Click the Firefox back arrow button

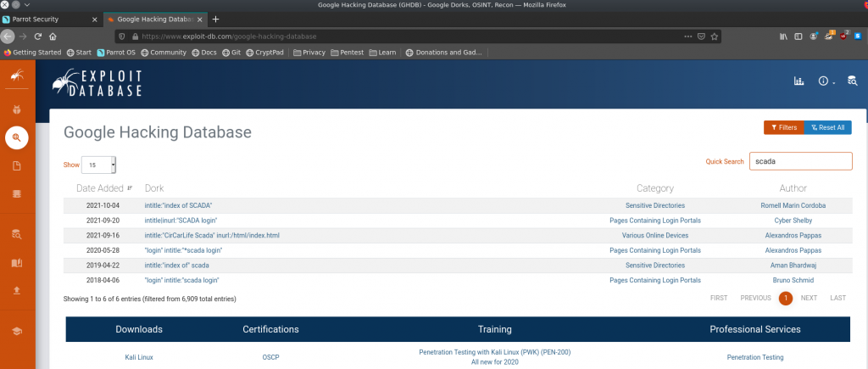click(7, 36)
